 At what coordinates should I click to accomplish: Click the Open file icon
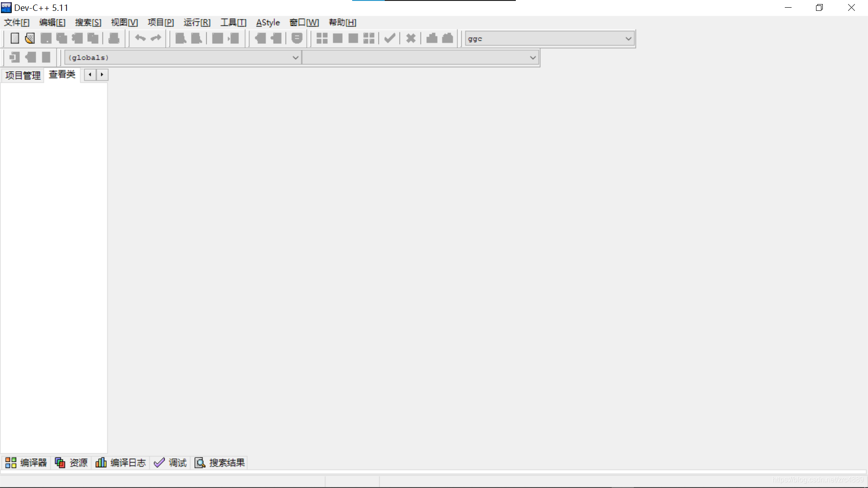click(30, 38)
